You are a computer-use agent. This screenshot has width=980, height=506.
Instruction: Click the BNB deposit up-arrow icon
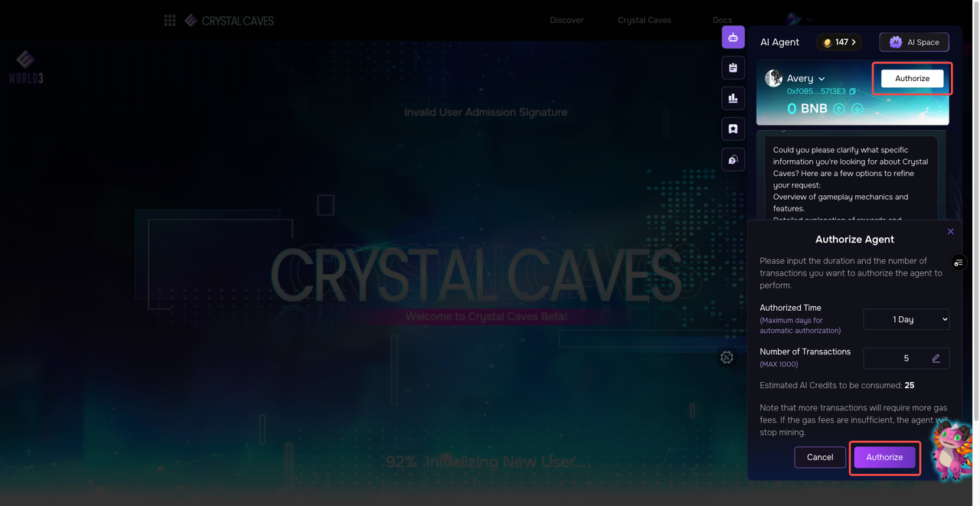click(838, 109)
